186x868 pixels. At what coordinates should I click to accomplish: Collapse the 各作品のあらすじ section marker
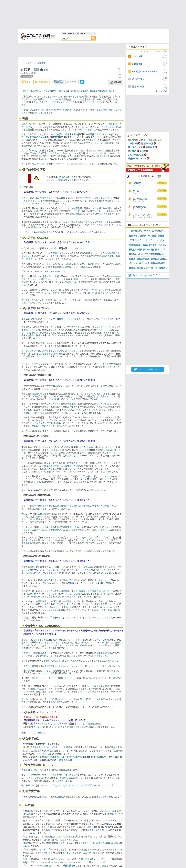20,170
